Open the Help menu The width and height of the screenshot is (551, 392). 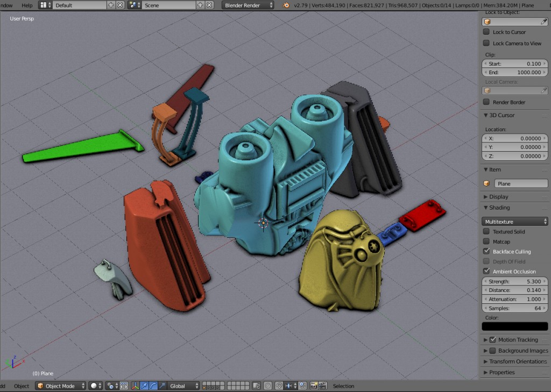pos(27,4)
